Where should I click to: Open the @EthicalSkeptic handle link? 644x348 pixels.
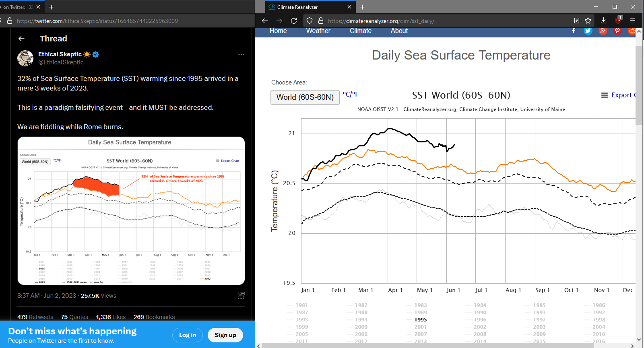pos(61,62)
